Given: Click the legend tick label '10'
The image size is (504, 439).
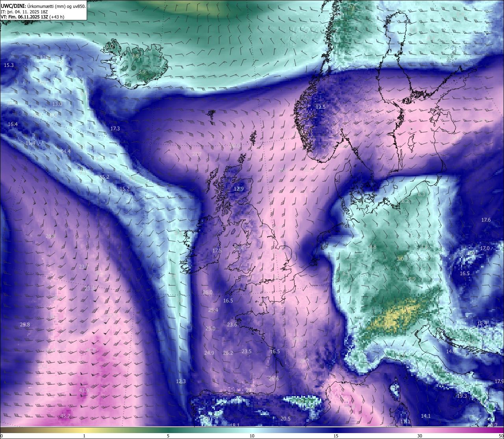Looking at the screenshot, I should pyautogui.click(x=252, y=436).
